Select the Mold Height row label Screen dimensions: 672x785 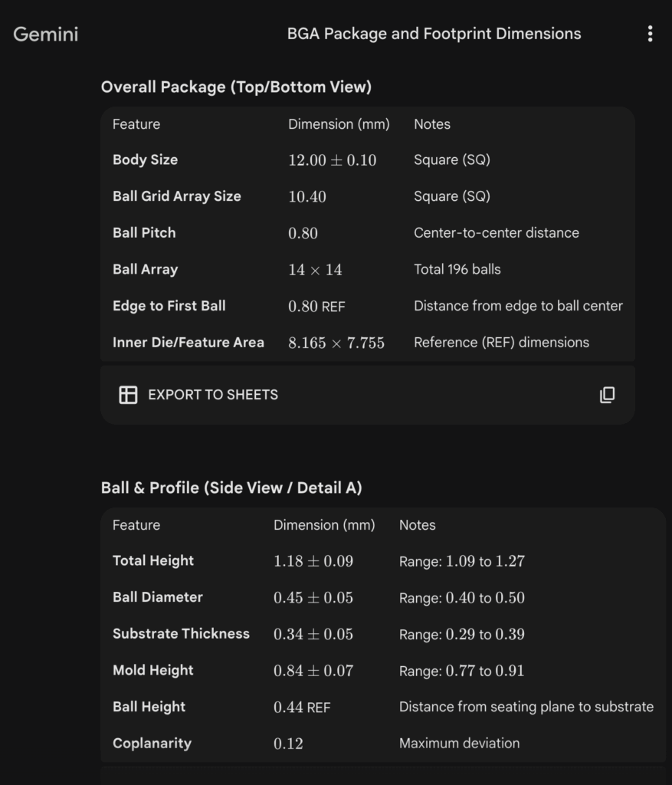click(x=153, y=670)
